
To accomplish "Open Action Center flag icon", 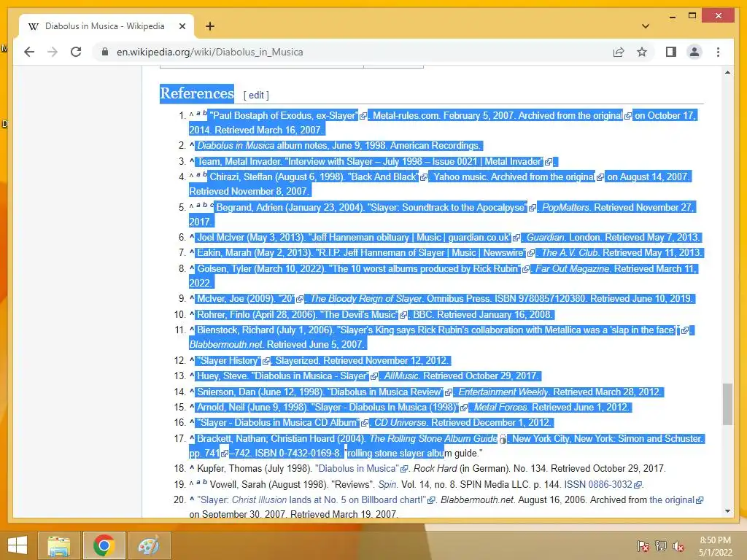I will [x=643, y=545].
